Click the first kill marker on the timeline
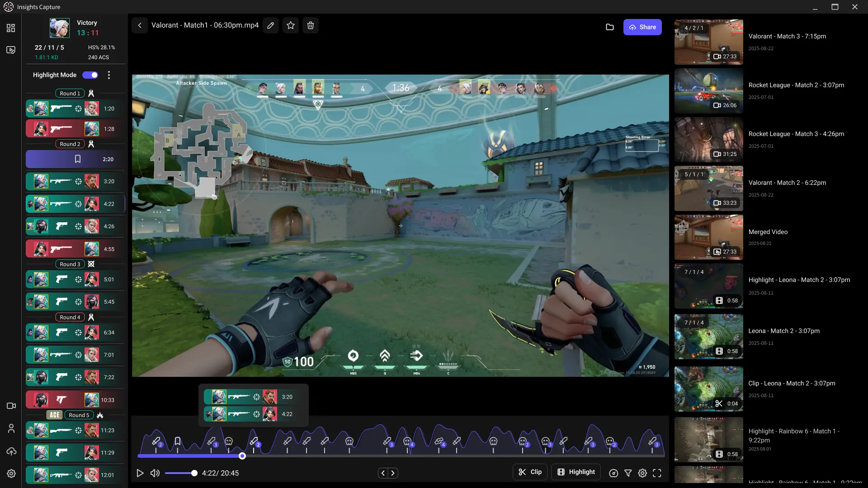Viewport: 868px width, 488px height. pos(156,441)
